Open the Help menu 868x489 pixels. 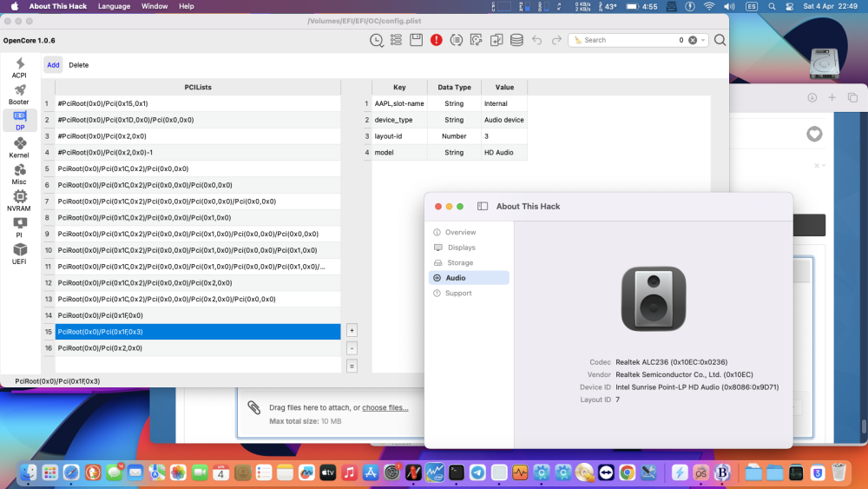[187, 6]
